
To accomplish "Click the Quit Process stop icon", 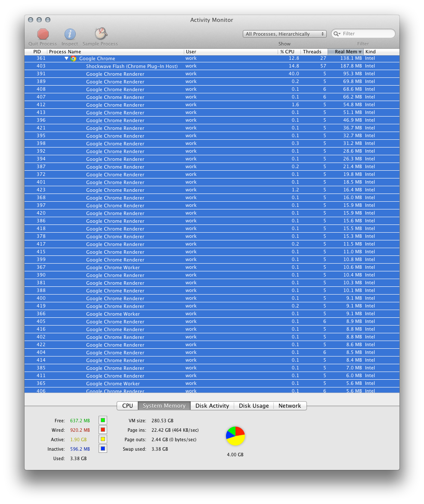I will pyautogui.click(x=43, y=34).
